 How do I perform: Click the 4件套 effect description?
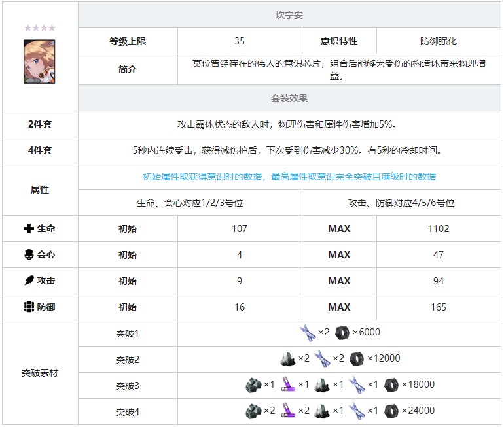tap(288, 150)
